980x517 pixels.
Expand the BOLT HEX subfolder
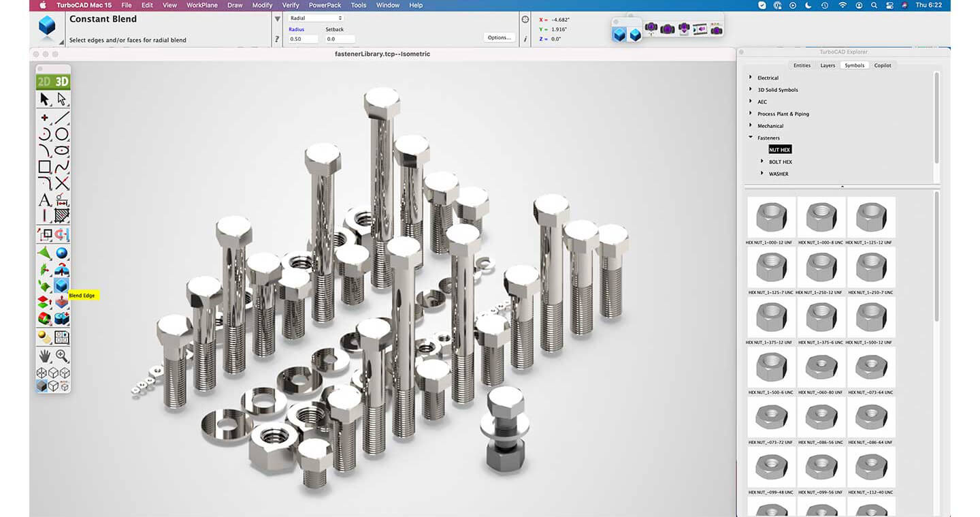point(762,161)
